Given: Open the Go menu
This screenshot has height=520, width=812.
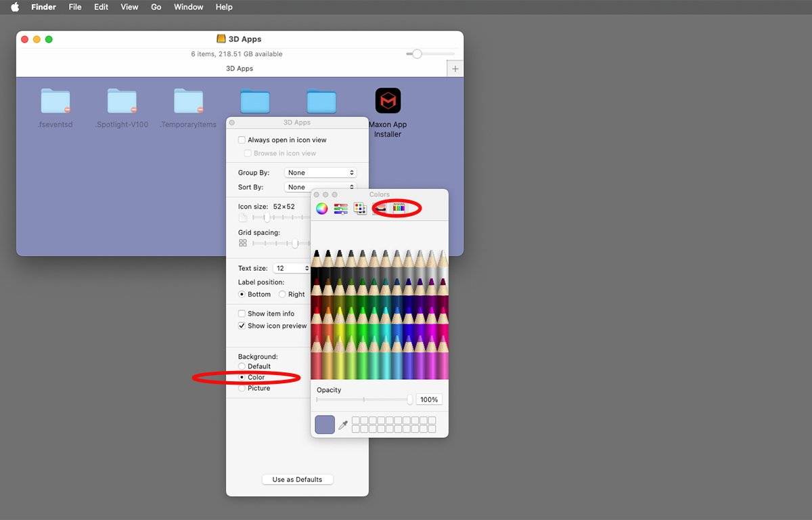Looking at the screenshot, I should [x=156, y=7].
